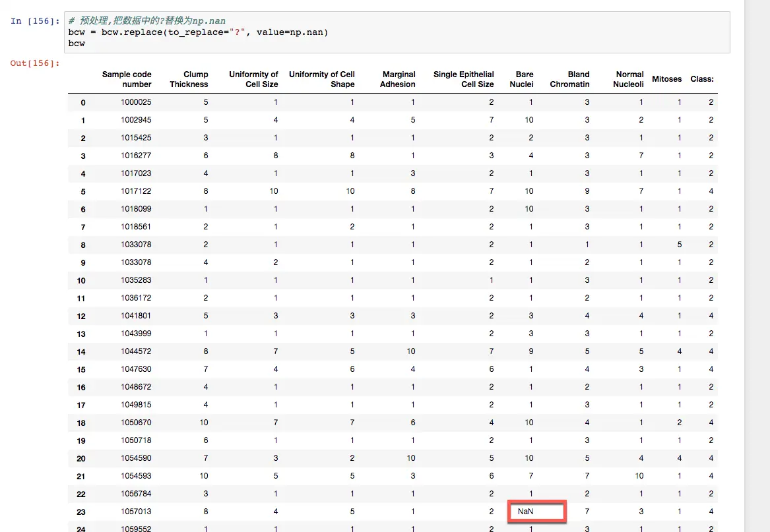Click Mitoses value 5 in row 8

(680, 245)
